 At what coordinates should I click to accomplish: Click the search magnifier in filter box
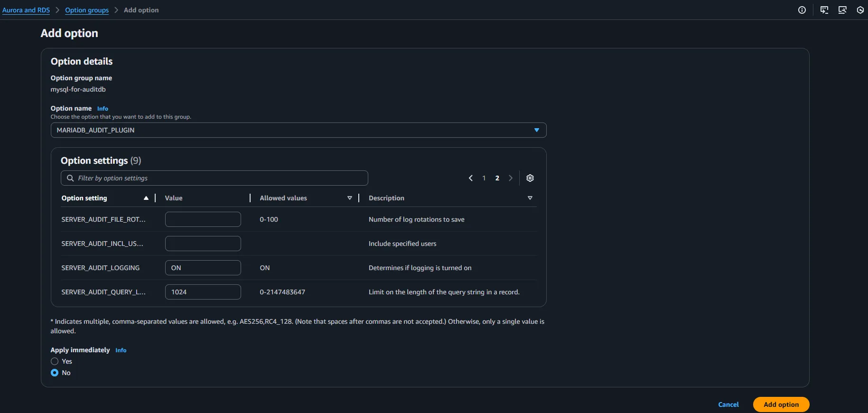70,178
